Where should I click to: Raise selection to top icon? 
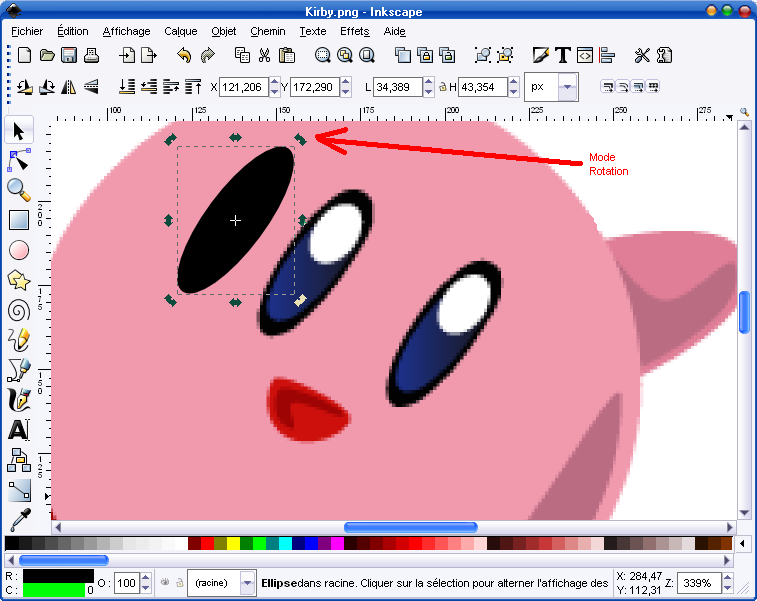tap(194, 87)
